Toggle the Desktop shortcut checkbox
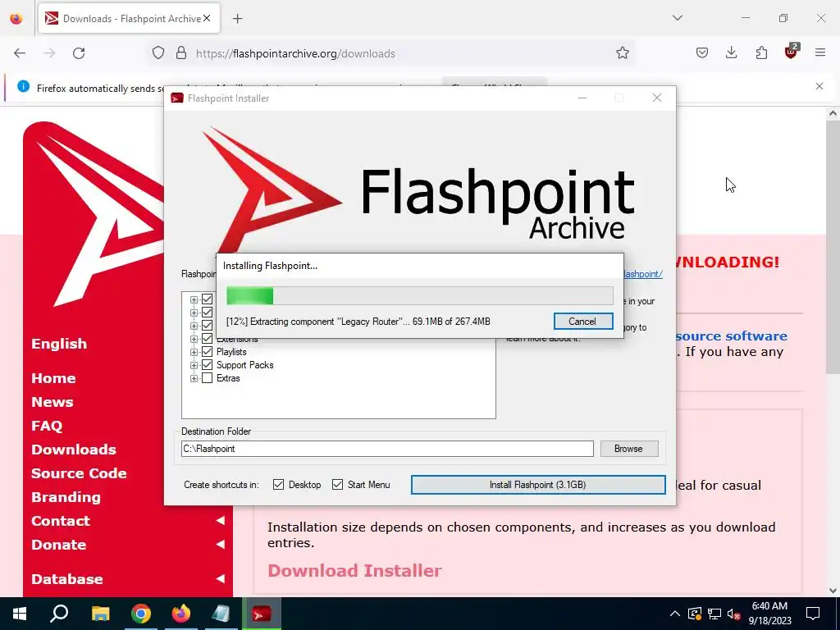 [278, 485]
